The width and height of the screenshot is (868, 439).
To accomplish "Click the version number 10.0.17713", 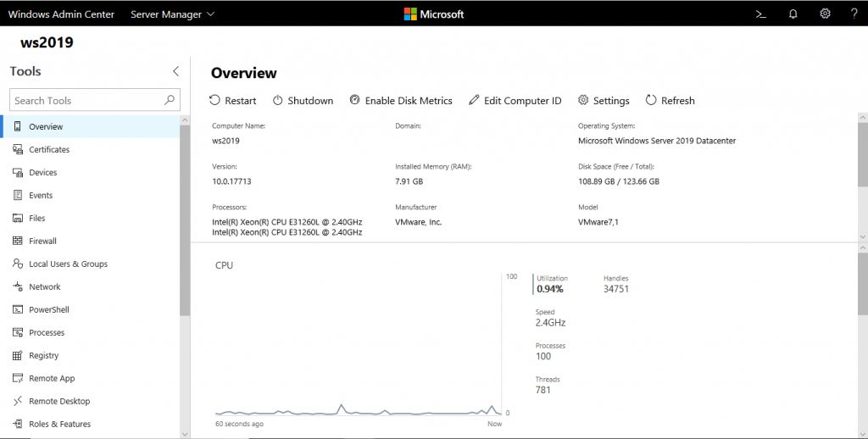I will point(231,181).
